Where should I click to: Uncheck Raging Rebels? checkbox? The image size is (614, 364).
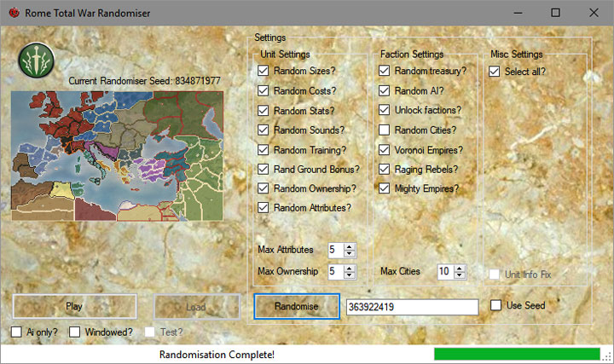click(x=384, y=169)
